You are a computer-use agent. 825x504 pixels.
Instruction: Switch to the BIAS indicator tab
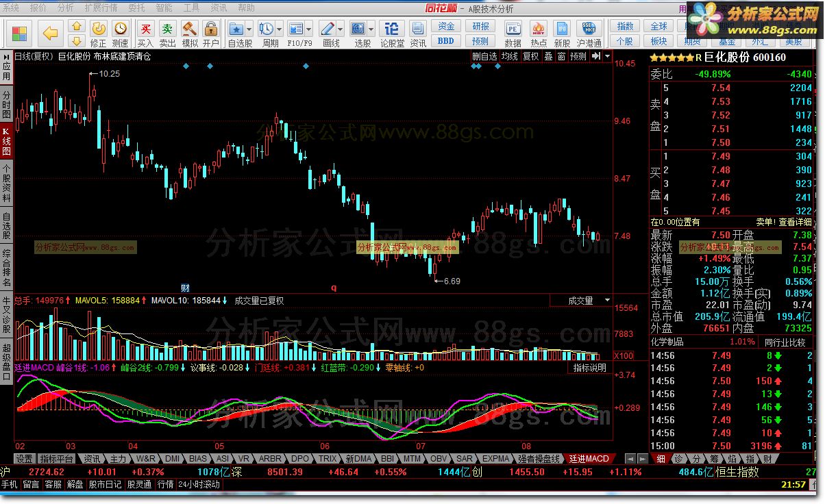198,459
